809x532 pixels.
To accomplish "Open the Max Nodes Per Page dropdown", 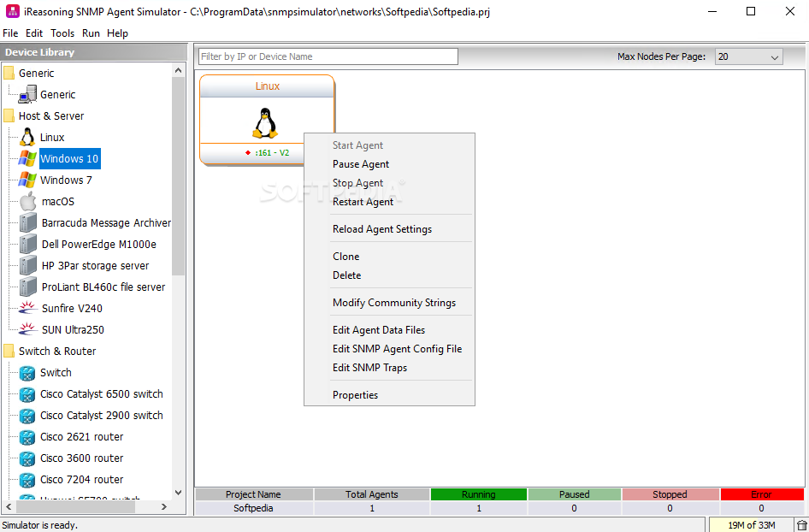I will (x=748, y=56).
